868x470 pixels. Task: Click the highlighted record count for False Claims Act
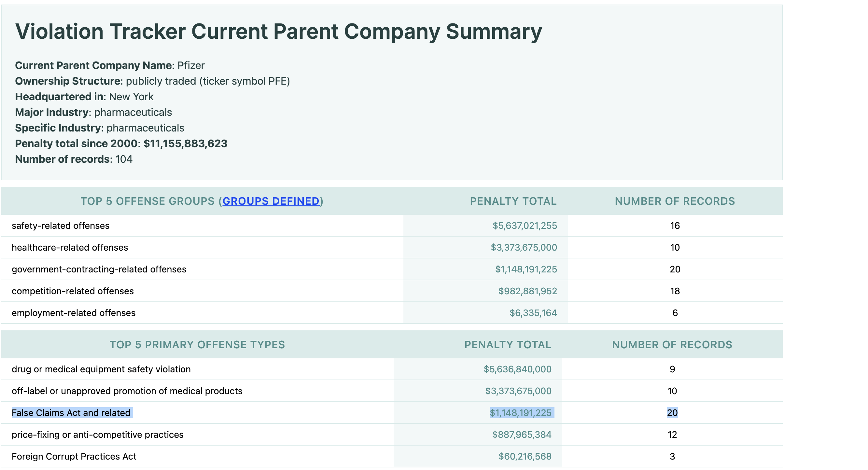click(672, 413)
